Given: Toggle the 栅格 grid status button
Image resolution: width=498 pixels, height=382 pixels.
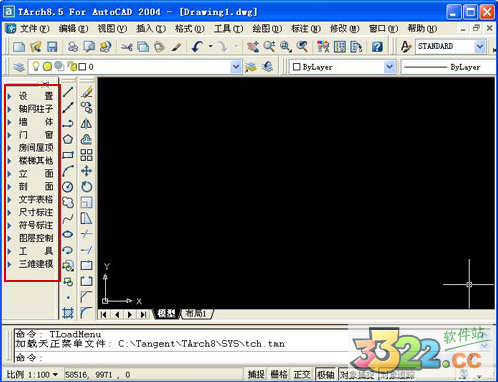Looking at the screenshot, I should click(279, 375).
